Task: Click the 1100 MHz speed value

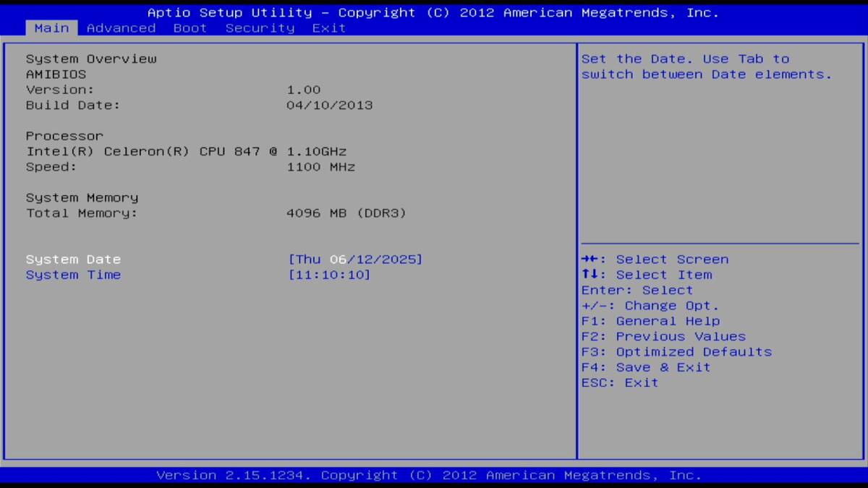Action: [321, 167]
